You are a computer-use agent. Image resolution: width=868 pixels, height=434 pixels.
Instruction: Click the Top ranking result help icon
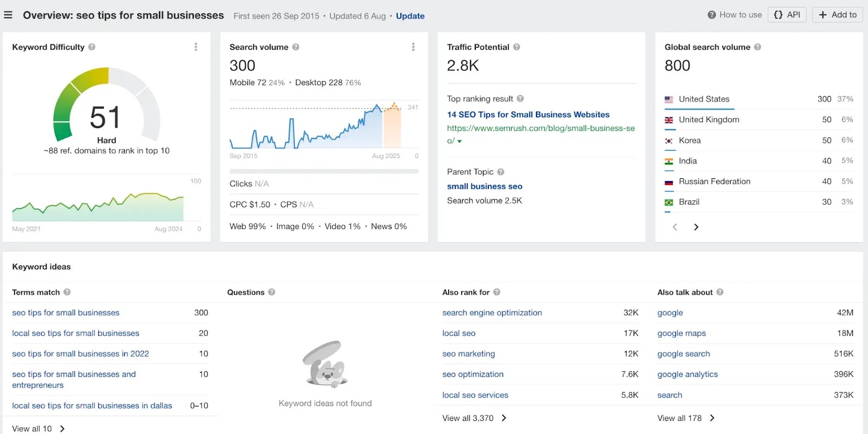tap(520, 99)
